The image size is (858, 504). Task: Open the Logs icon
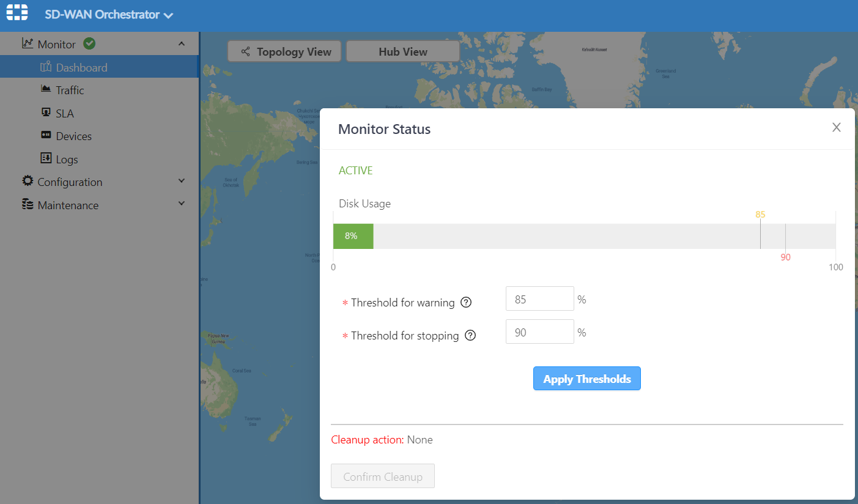point(45,158)
